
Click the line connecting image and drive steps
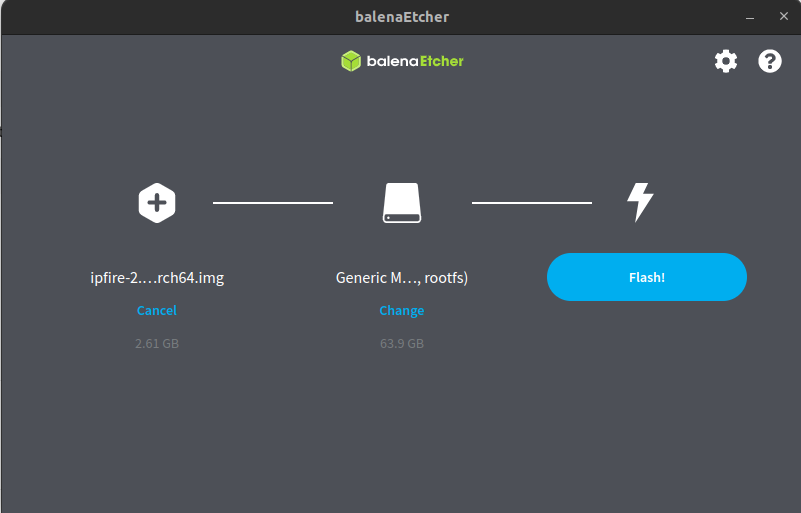[273, 203]
